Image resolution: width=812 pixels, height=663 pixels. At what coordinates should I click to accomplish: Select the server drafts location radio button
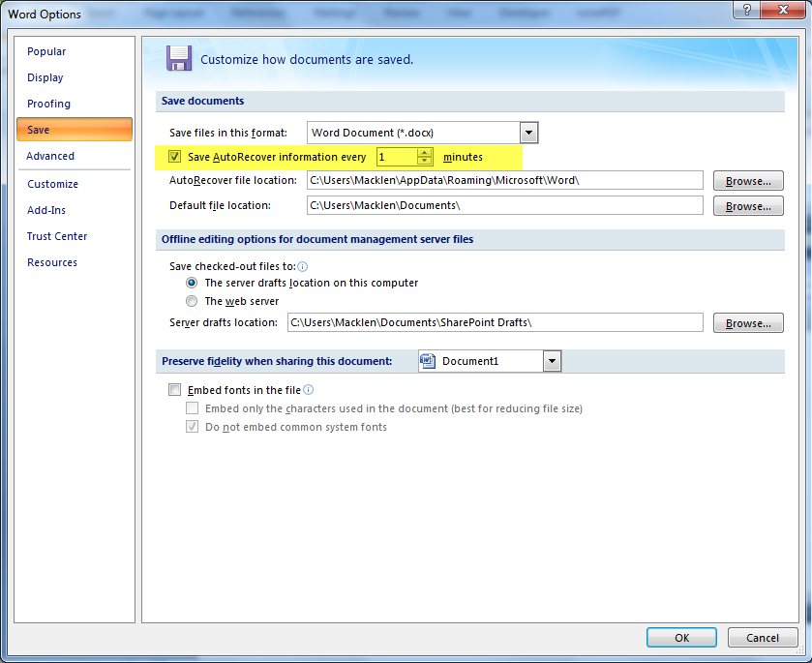click(192, 283)
